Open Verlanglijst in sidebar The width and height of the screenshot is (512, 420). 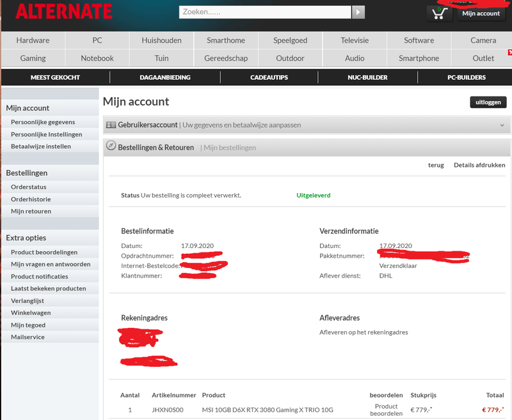click(x=28, y=300)
